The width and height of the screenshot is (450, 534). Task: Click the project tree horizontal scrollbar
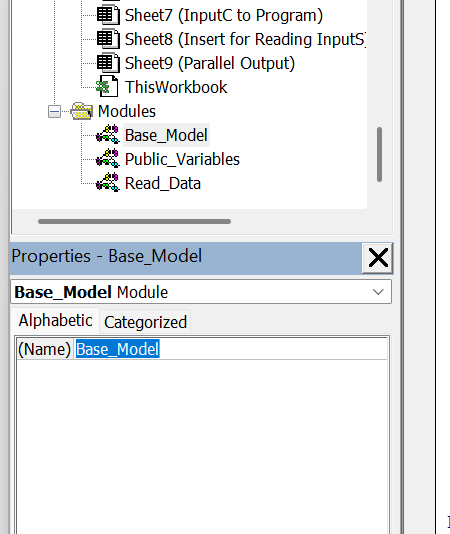coord(135,221)
